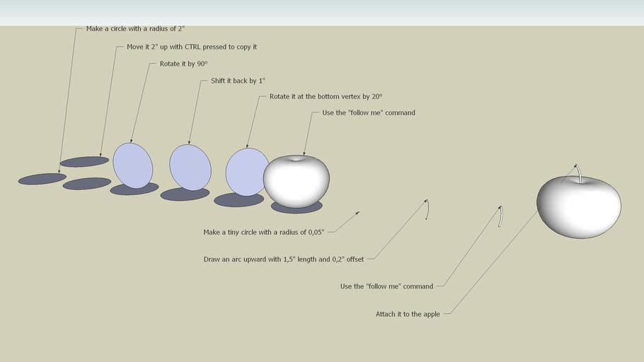Click the middle upright blue circle
Image resolution: width=644 pixels, height=362 pixels.
[x=190, y=167]
